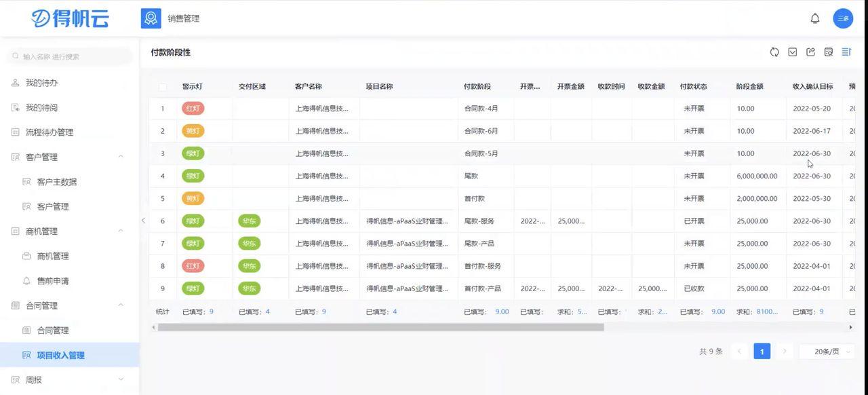This screenshot has height=395, width=868.
Task: Open the notification bell in the header
Action: click(815, 18)
